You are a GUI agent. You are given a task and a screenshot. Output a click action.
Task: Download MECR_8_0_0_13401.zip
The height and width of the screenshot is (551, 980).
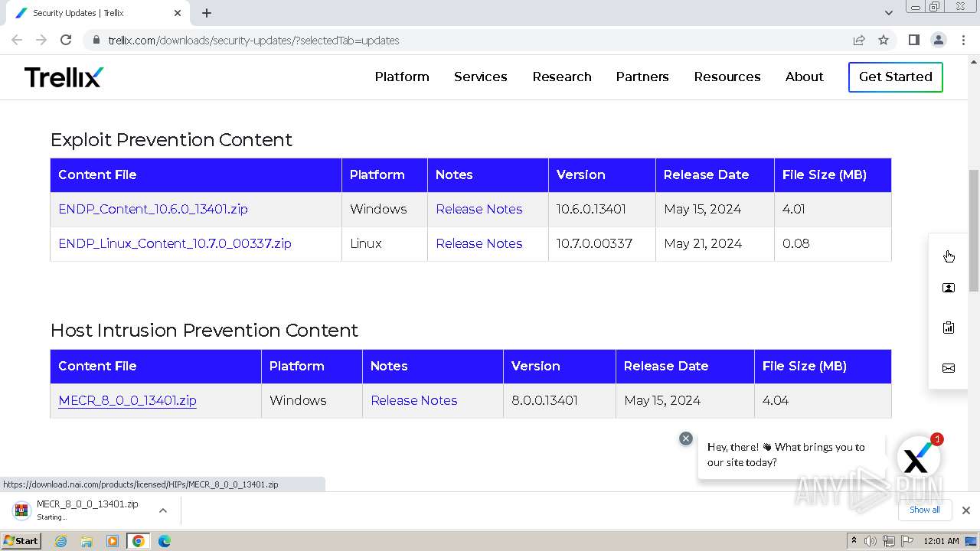point(127,400)
